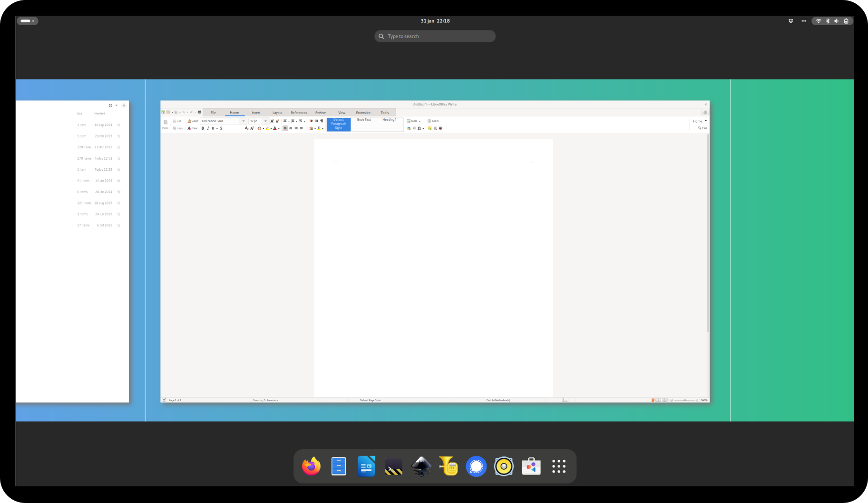
Task: Switch to single-page view in status bar
Action: (653, 400)
